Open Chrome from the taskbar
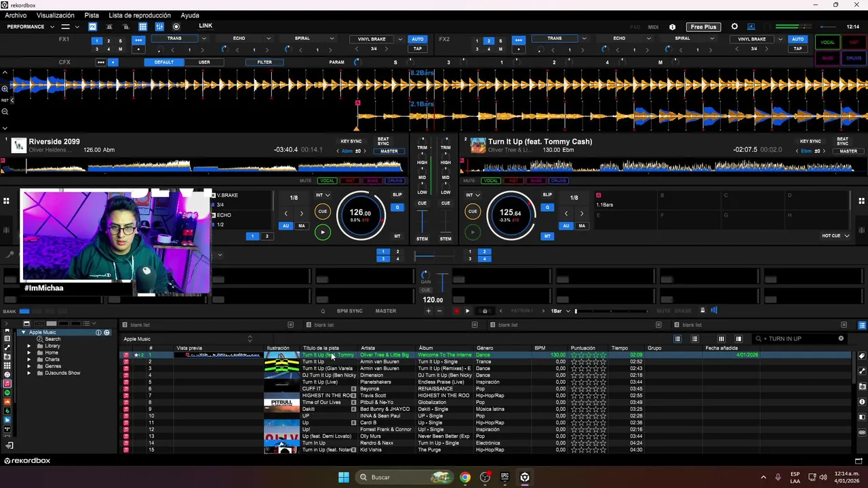868x488 pixels. click(x=465, y=477)
